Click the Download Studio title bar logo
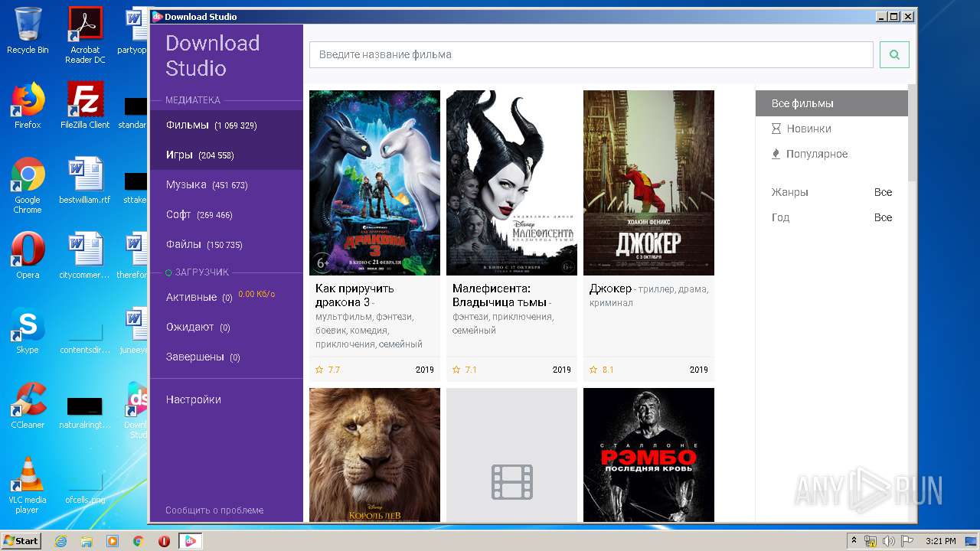Viewport: 980px width, 551px height. [157, 16]
